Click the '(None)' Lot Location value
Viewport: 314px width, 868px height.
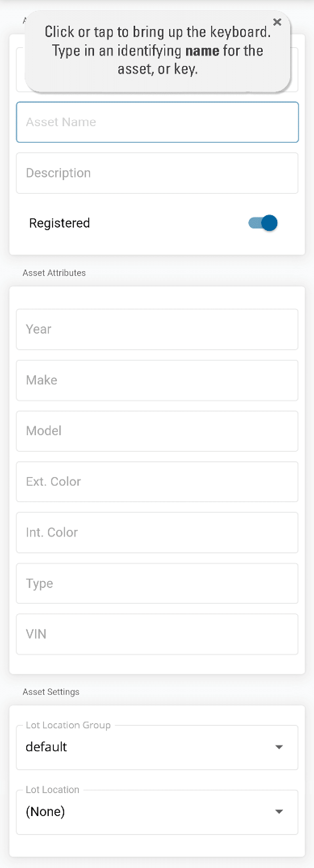(x=45, y=812)
